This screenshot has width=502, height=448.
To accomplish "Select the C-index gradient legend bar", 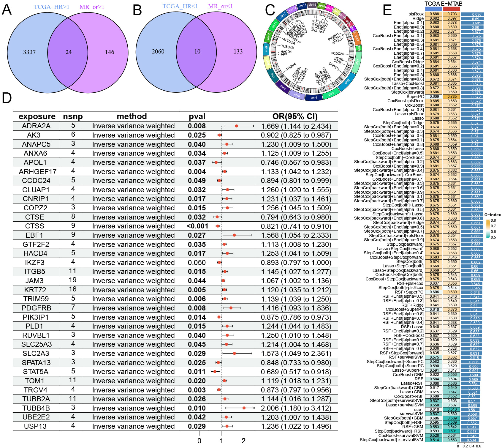I will pyautogui.click(x=488, y=229).
